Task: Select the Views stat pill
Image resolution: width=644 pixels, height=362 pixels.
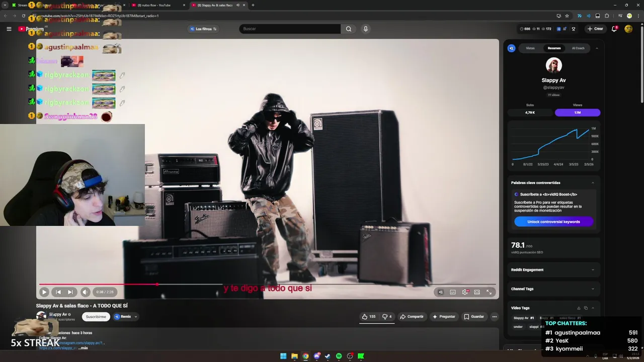Action: [x=578, y=113]
